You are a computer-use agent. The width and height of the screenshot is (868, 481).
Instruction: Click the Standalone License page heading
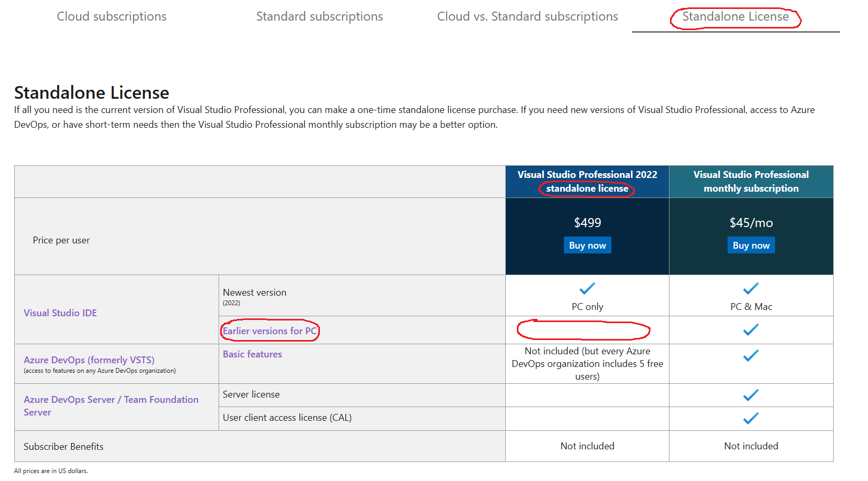click(x=91, y=92)
